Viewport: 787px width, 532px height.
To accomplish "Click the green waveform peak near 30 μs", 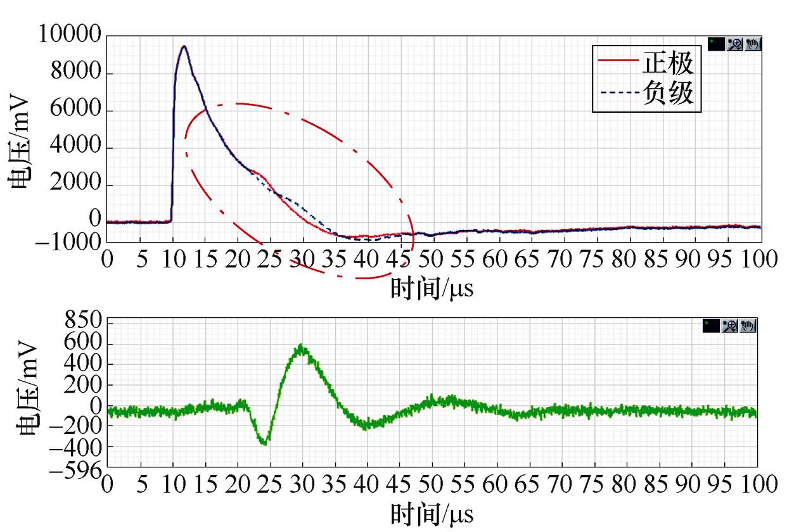I will (301, 348).
